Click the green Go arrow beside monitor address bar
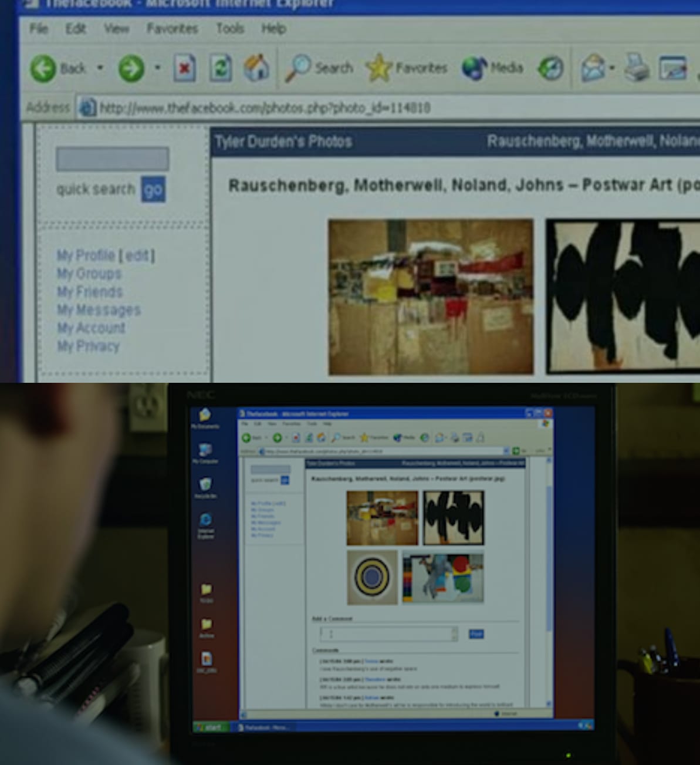700x765 pixels. pyautogui.click(x=516, y=451)
